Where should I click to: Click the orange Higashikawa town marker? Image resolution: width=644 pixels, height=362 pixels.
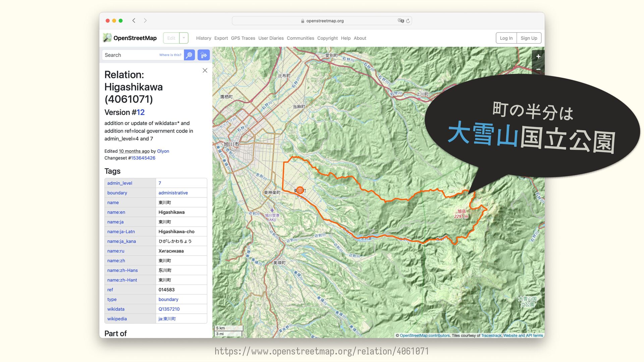[300, 190]
